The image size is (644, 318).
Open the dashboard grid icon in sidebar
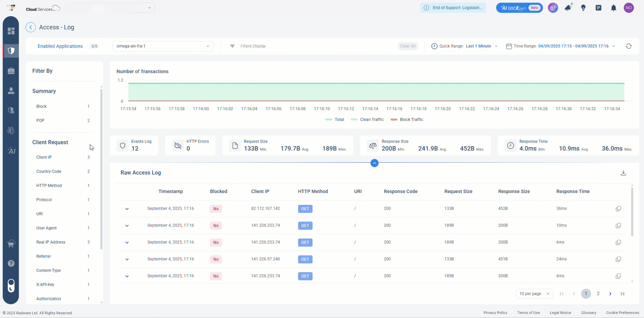pos(11,31)
